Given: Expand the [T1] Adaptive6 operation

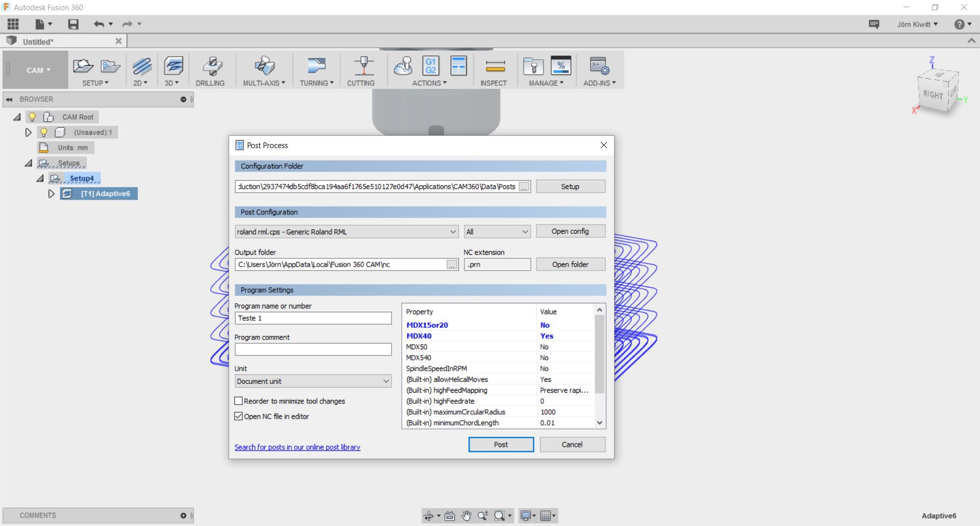Looking at the screenshot, I should coord(51,194).
